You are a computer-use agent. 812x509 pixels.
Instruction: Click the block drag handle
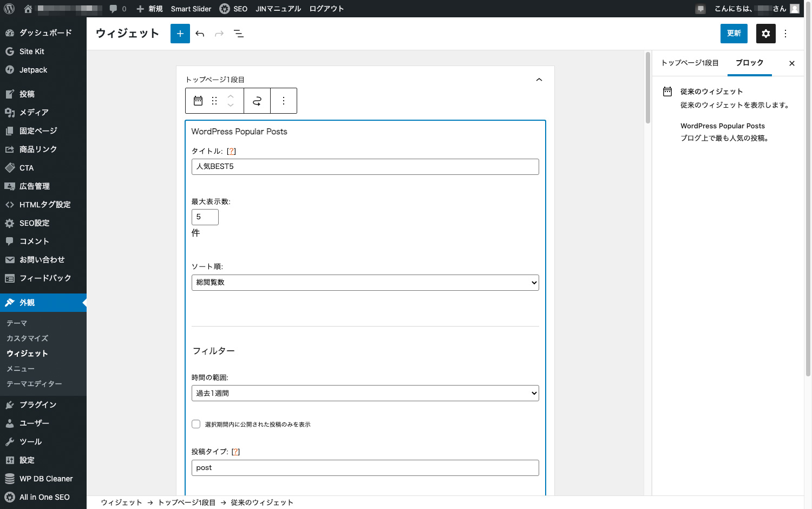pos(214,101)
